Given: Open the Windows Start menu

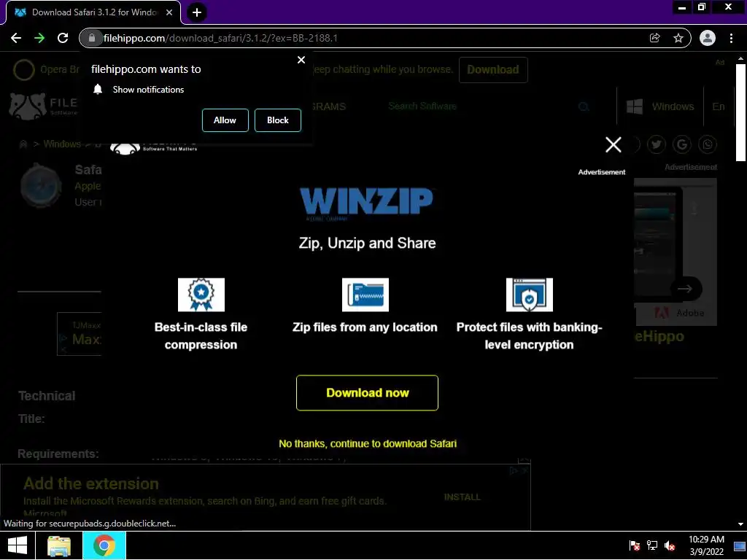Looking at the screenshot, I should pyautogui.click(x=18, y=545).
